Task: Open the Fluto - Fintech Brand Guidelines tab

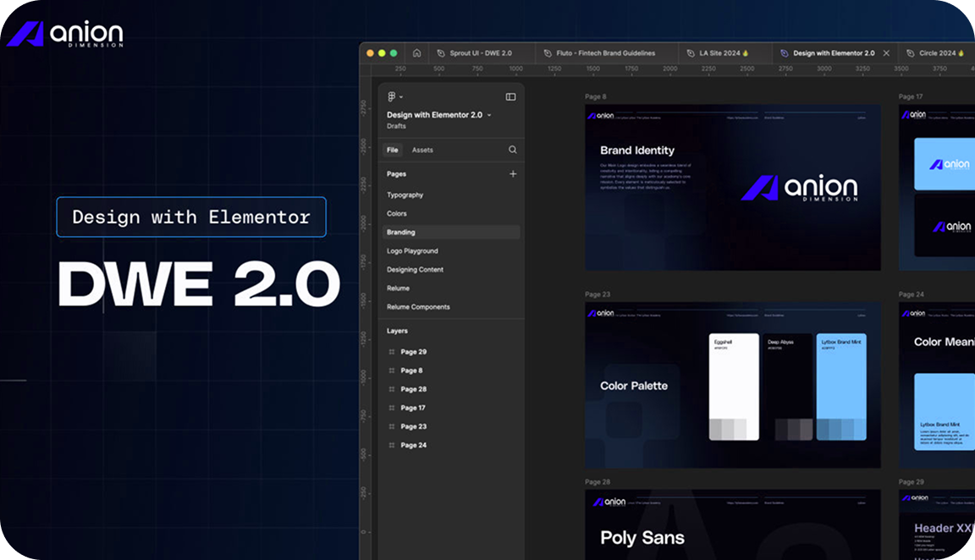Action: click(x=604, y=52)
